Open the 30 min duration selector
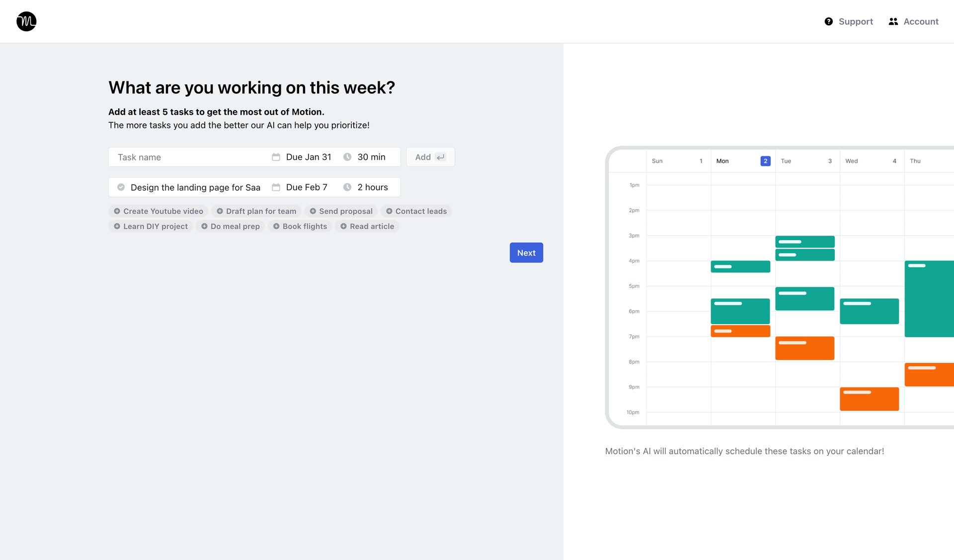This screenshot has height=560, width=954. coord(371,157)
